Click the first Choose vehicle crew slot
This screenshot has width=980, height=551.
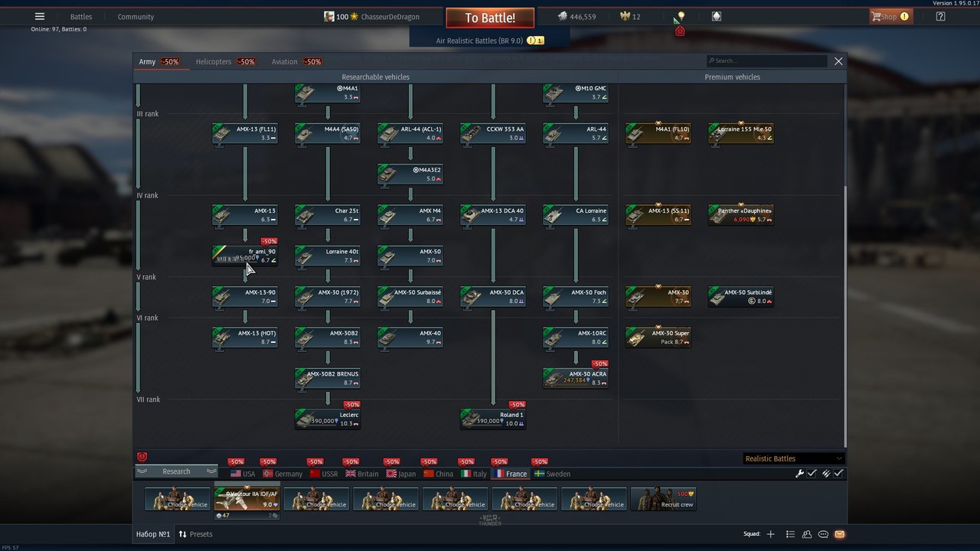[177, 499]
